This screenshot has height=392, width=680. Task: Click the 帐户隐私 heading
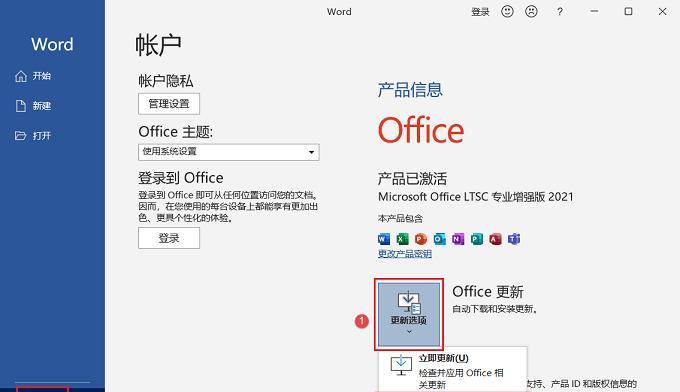pyautogui.click(x=166, y=81)
